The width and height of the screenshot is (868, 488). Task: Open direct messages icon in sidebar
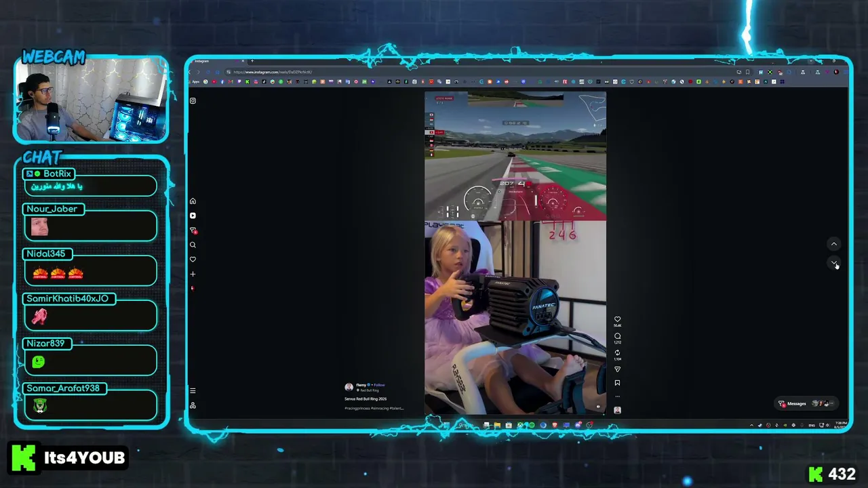click(x=193, y=230)
